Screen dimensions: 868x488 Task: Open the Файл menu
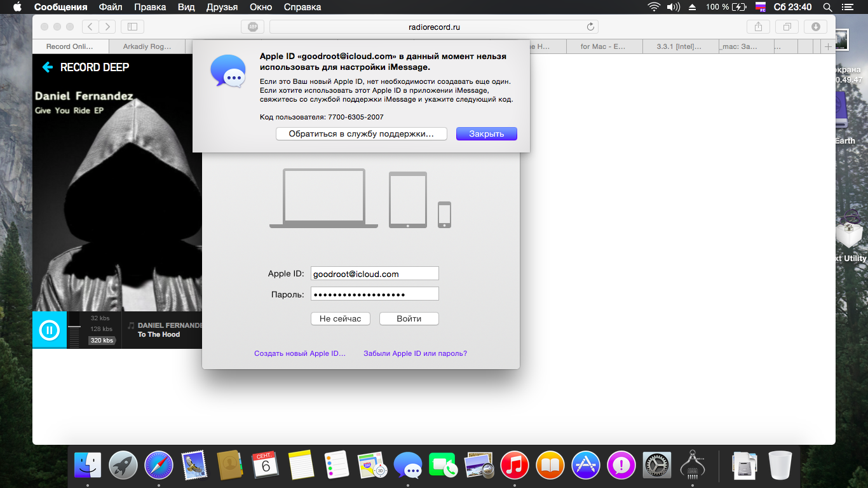tap(111, 7)
